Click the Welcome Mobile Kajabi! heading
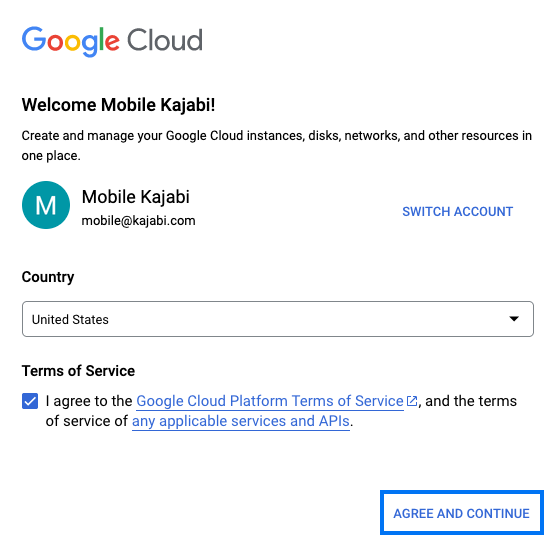Image resolution: width=556 pixels, height=545 pixels. click(118, 105)
